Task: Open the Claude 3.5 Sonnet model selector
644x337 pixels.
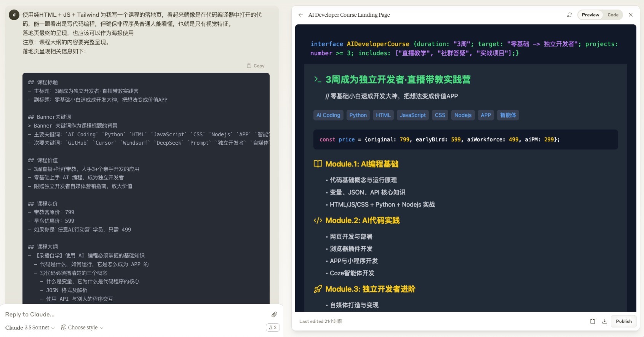Action: tap(30, 327)
